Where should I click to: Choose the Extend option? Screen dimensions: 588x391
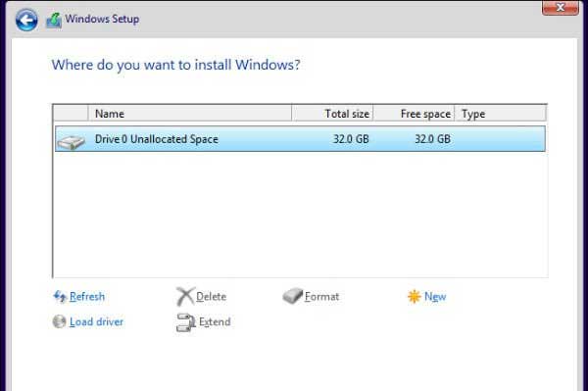point(215,321)
